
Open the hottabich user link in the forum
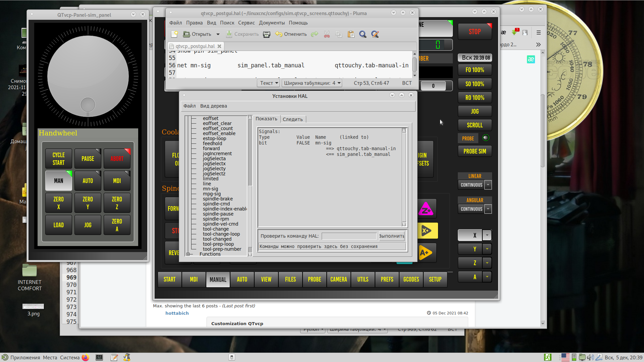click(177, 313)
